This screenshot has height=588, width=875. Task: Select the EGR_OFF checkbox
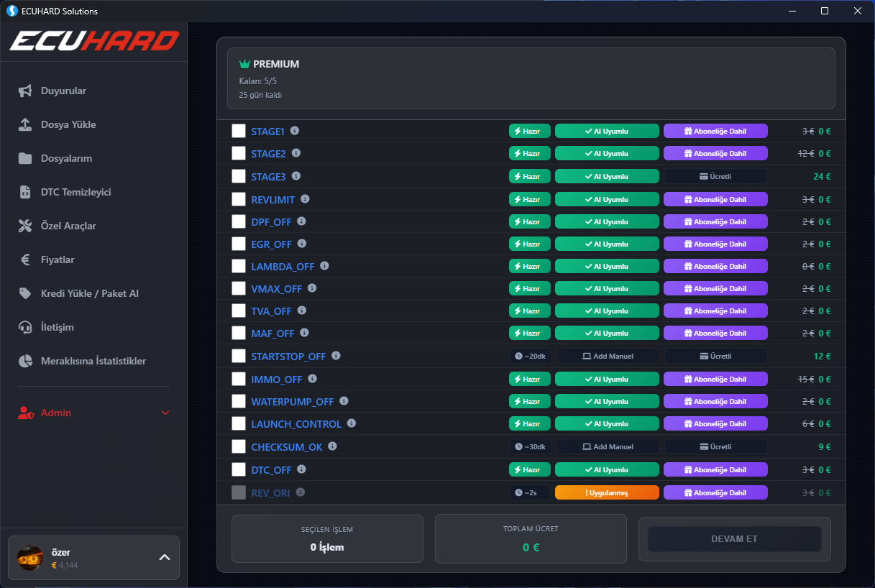click(237, 244)
